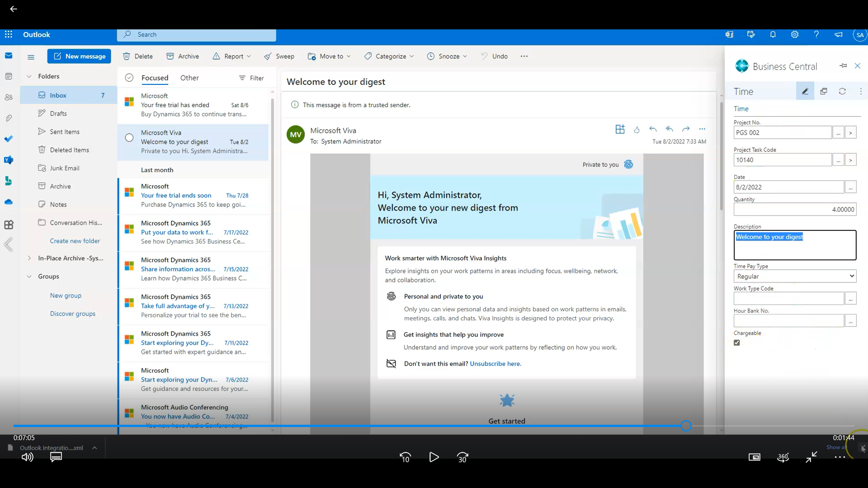
Task: Click Create new folder link
Action: (75, 241)
